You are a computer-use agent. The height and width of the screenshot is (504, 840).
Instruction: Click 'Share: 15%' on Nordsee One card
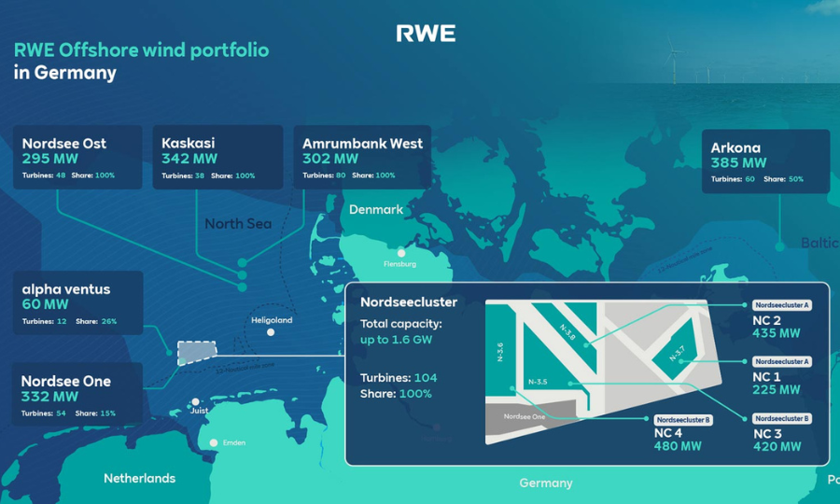[x=95, y=413]
